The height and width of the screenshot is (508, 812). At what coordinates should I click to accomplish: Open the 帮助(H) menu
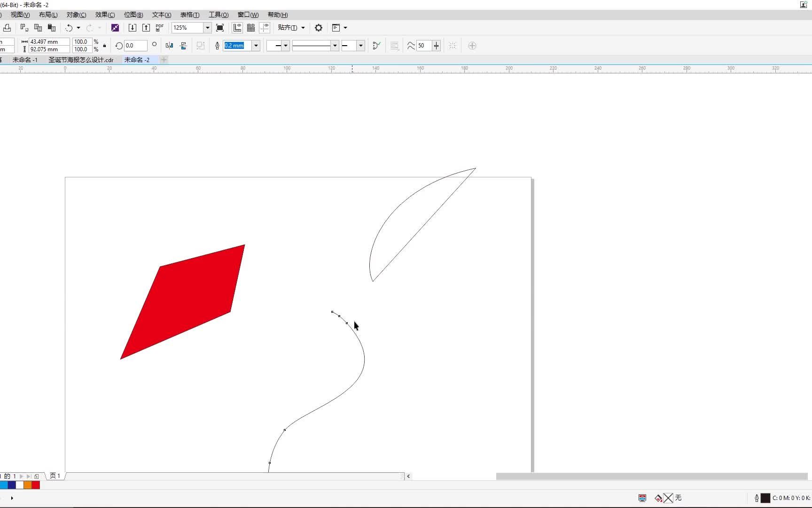278,15
